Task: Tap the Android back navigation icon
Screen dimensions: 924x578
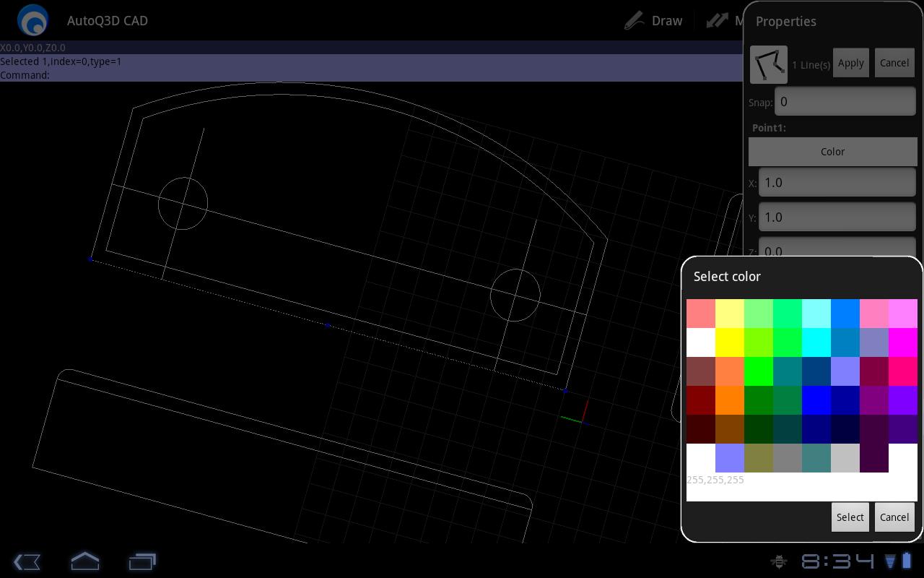Action: (27, 561)
